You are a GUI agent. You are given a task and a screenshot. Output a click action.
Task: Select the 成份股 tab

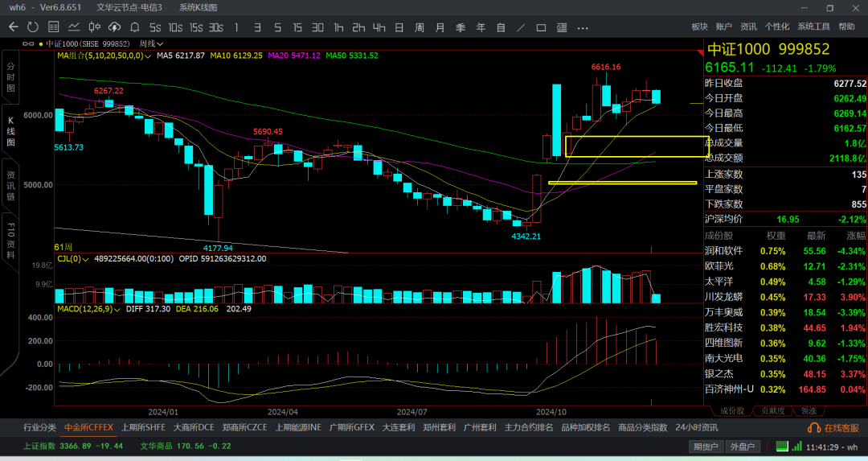732,410
